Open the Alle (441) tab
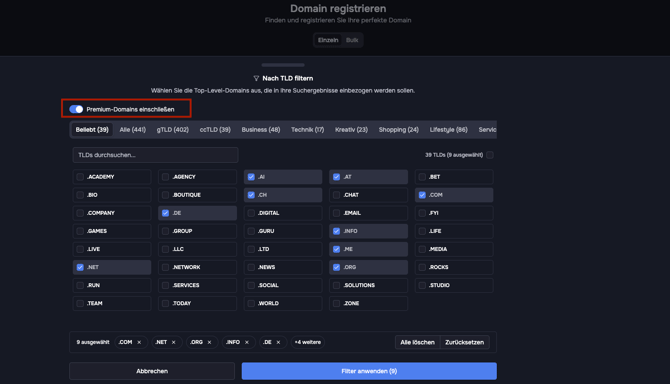Viewport: 670px width, 384px height. tap(132, 129)
